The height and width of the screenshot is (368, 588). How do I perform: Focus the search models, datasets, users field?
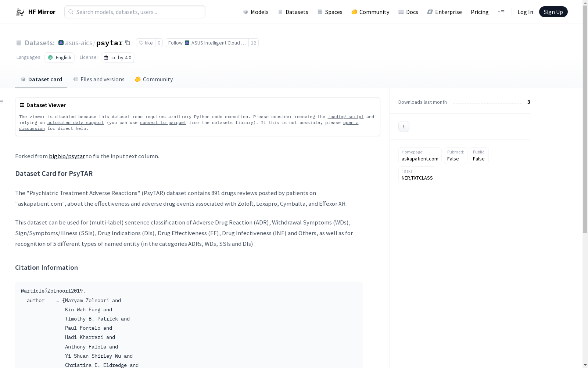click(135, 12)
